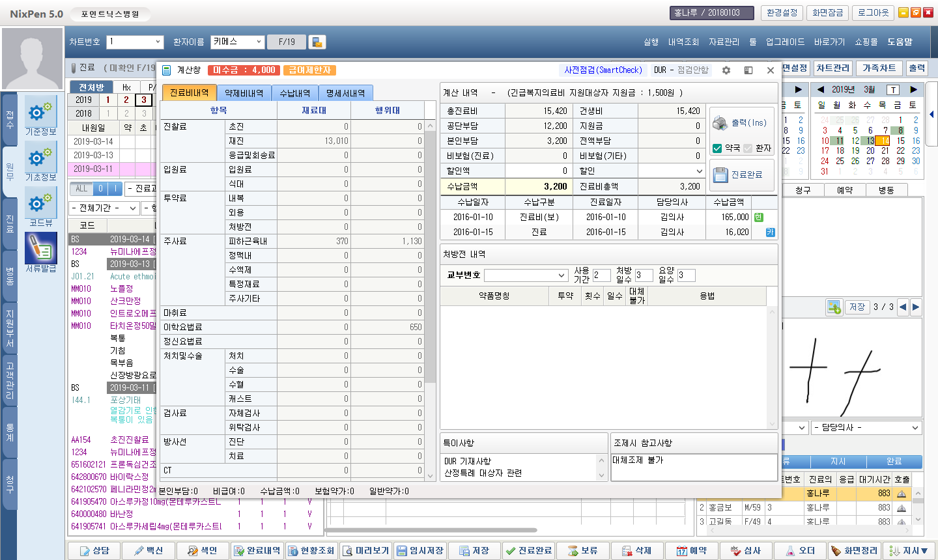Image resolution: width=938 pixels, height=560 pixels.
Task: Expand the 교부번호 dropdown
Action: pyautogui.click(x=561, y=275)
